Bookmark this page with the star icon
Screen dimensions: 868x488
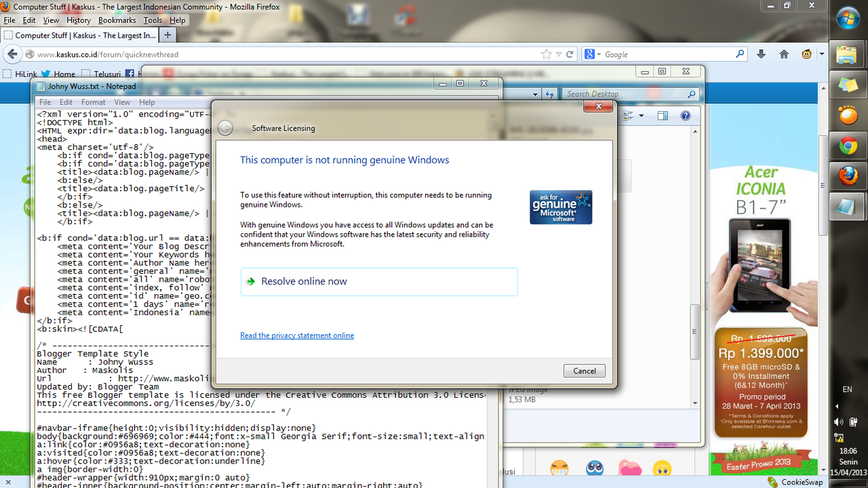(547, 54)
